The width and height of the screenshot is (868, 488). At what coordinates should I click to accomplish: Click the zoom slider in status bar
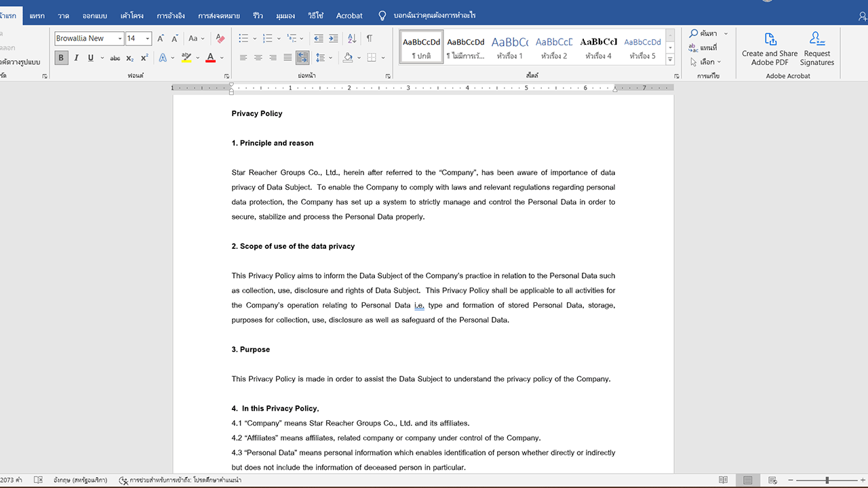pos(827,480)
